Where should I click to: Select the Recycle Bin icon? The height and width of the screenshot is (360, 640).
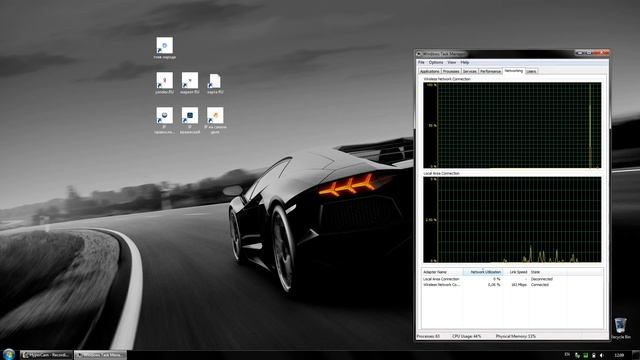pyautogui.click(x=621, y=328)
